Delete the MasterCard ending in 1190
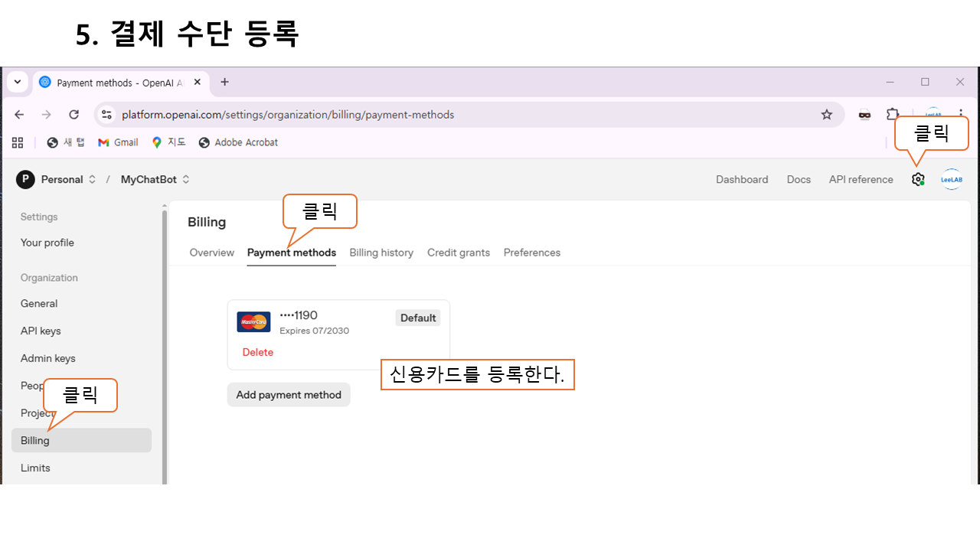Viewport: 980px width, 551px height. point(258,352)
